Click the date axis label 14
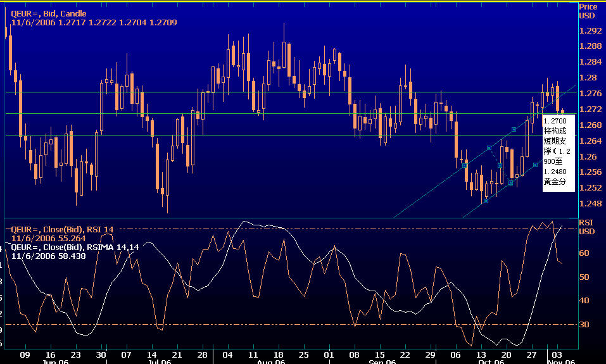The image size is (606, 364). 151,355
